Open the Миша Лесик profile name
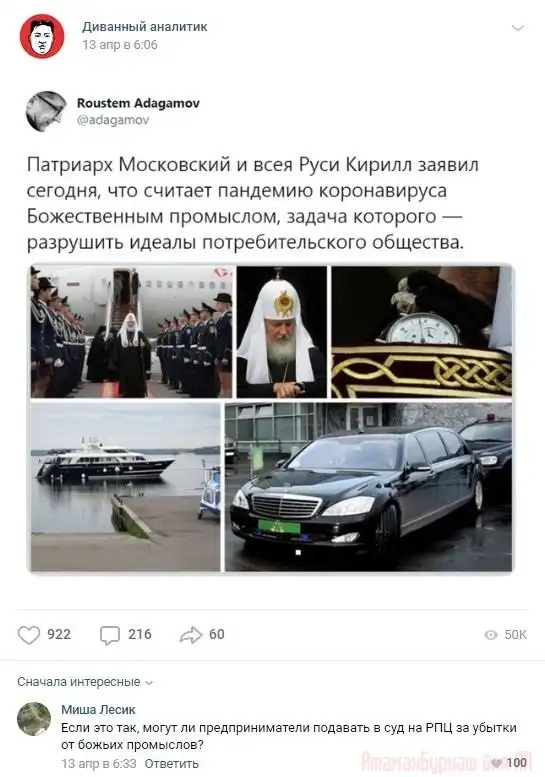Image resolution: width=545 pixels, height=777 pixels. pos(98,710)
